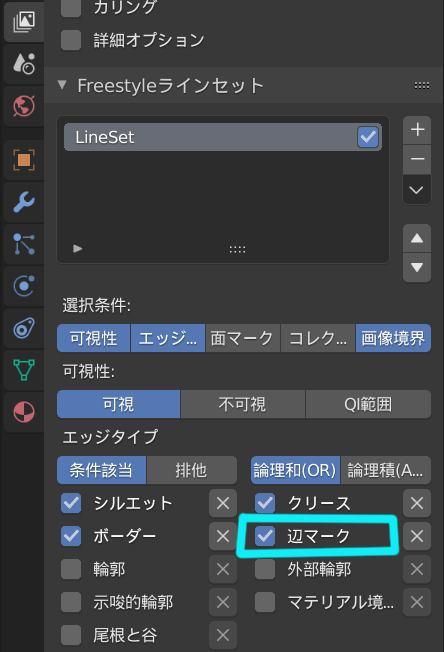
Task: Exclude シルエット with its X button
Action: [223, 503]
